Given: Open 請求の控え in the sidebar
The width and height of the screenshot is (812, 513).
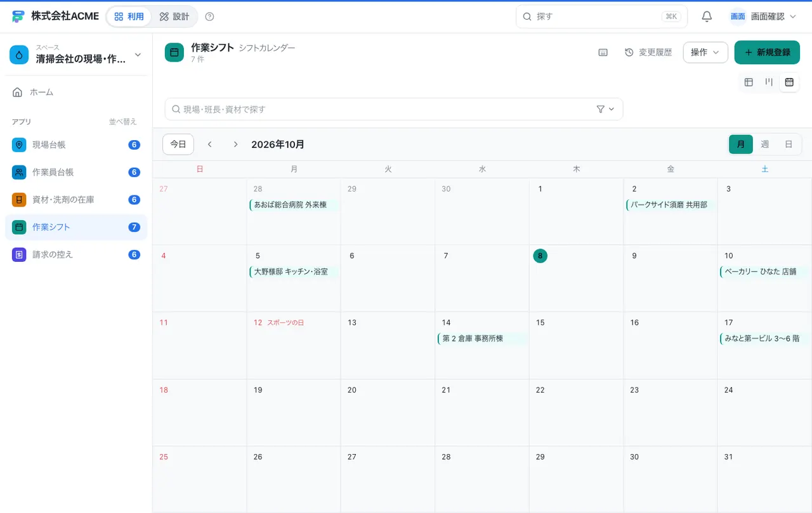Looking at the screenshot, I should 76,254.
